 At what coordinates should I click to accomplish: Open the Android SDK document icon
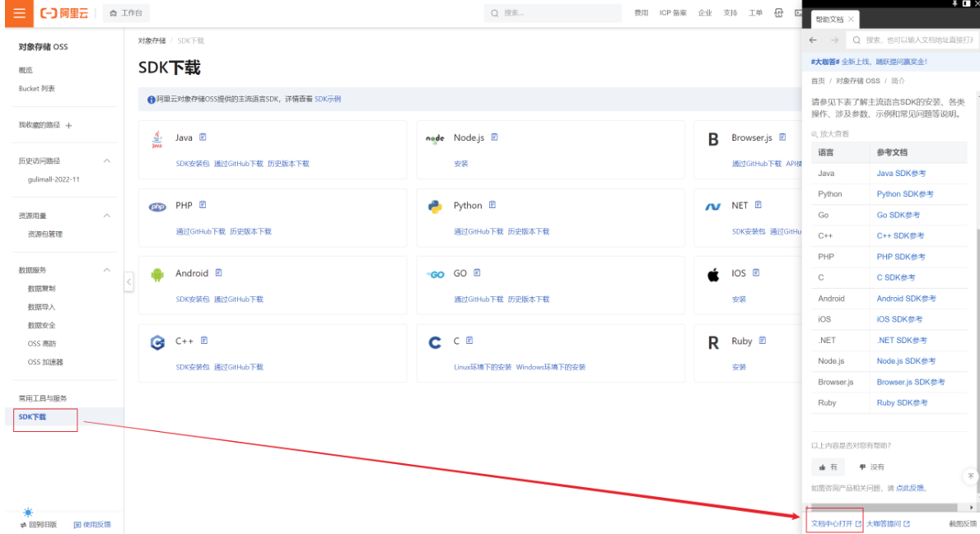click(219, 272)
